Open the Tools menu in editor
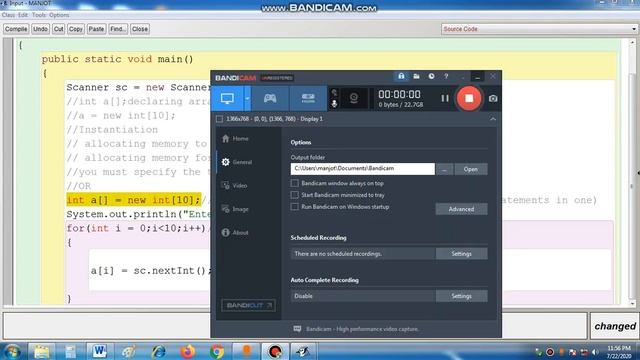 click(39, 15)
